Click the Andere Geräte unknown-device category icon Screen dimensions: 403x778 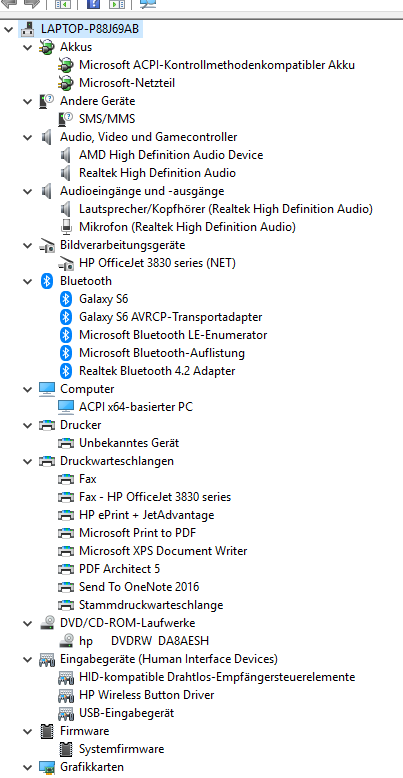[47, 101]
